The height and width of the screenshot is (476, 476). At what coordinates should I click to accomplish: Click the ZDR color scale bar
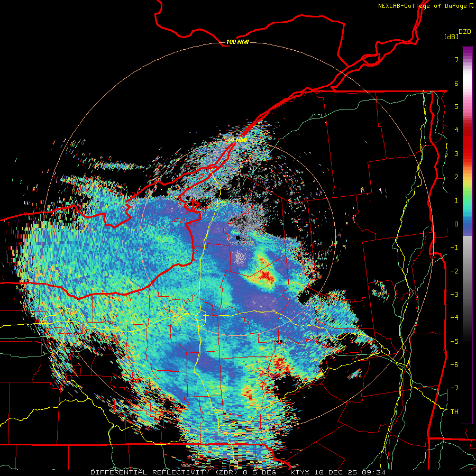click(467, 235)
